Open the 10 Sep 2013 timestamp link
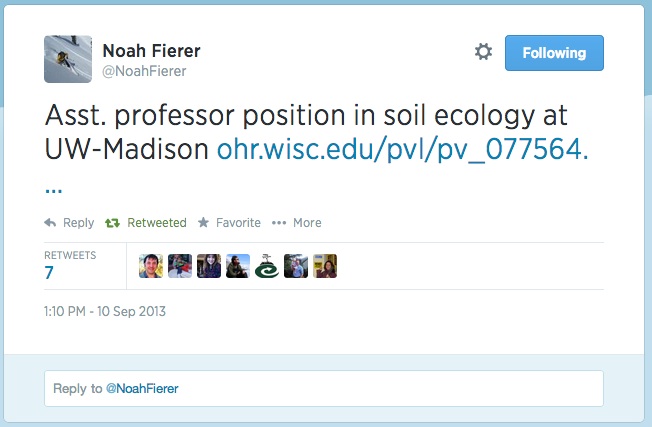Screen dimensions: 652x427 [105, 311]
